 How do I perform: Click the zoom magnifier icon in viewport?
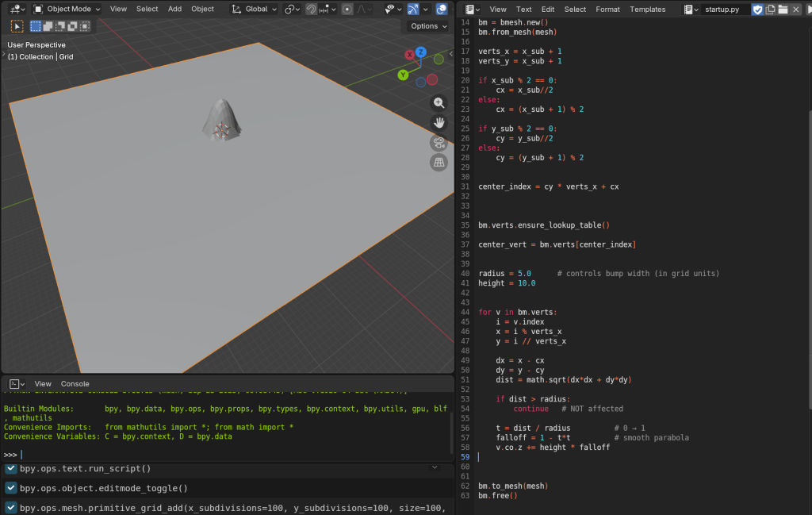439,103
